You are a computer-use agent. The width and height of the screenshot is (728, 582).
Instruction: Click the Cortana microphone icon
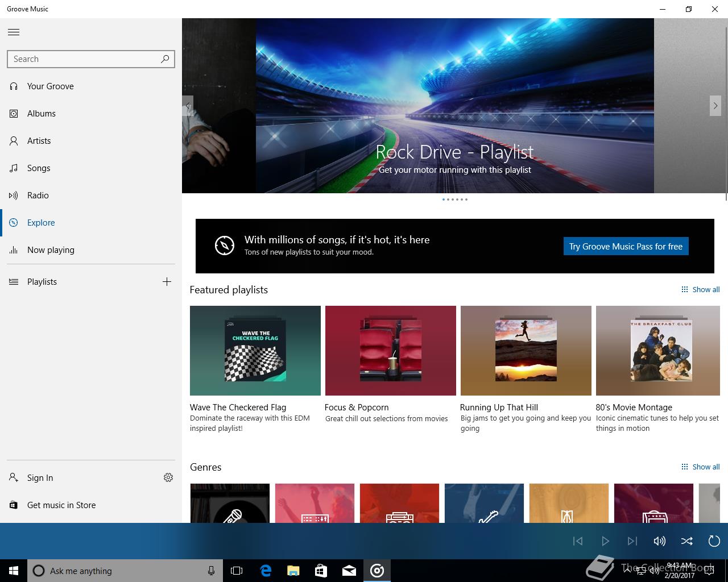point(211,571)
